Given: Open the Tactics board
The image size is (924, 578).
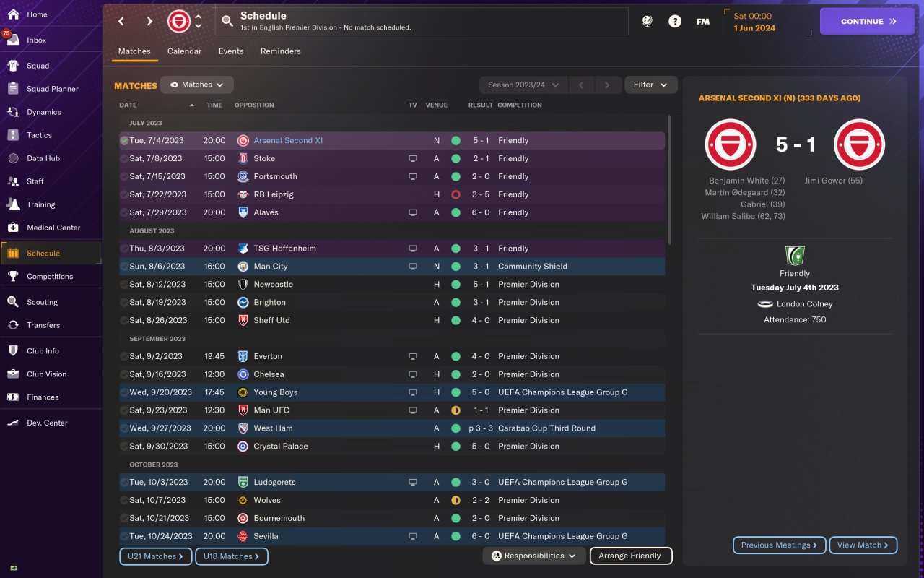Looking at the screenshot, I should click(39, 135).
